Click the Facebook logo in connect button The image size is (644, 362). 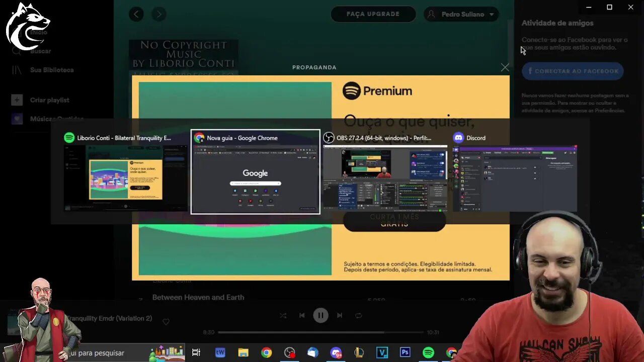tap(530, 71)
